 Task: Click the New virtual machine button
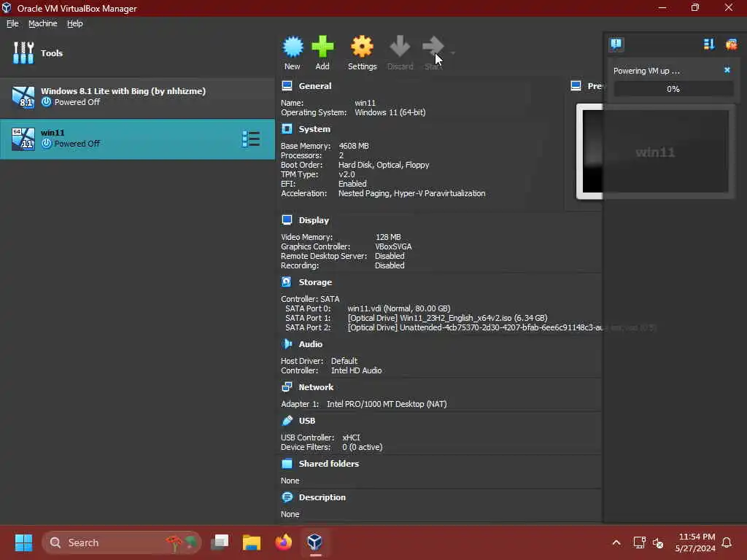point(293,52)
